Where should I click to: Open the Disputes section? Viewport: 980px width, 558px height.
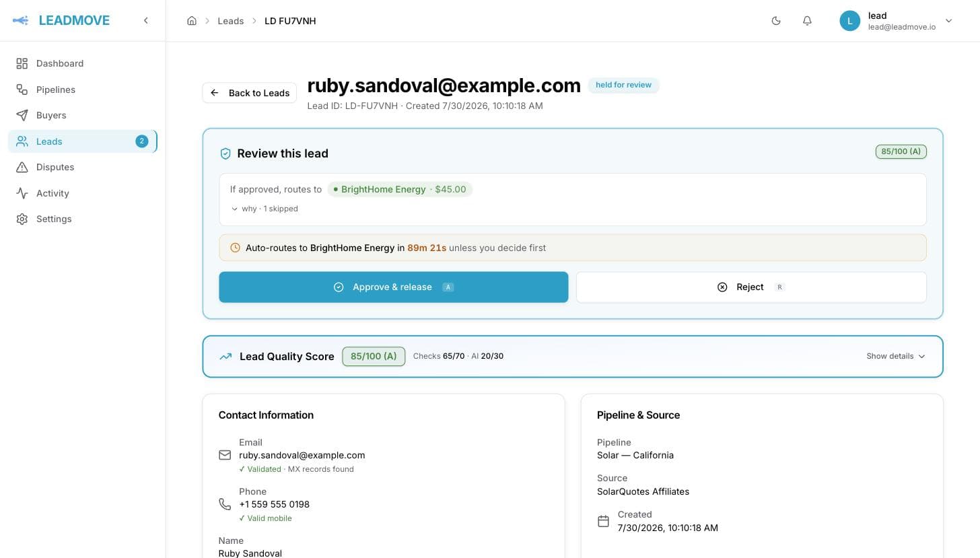[82, 167]
